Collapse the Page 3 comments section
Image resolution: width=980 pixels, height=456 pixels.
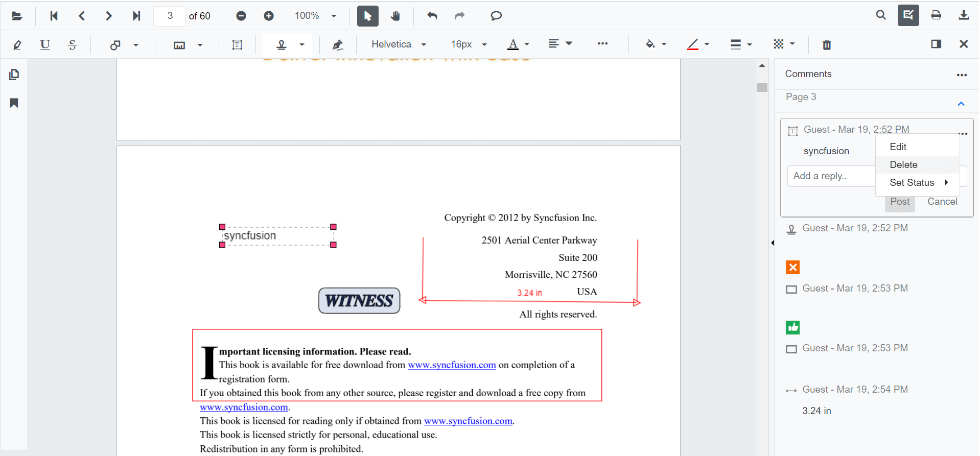961,104
